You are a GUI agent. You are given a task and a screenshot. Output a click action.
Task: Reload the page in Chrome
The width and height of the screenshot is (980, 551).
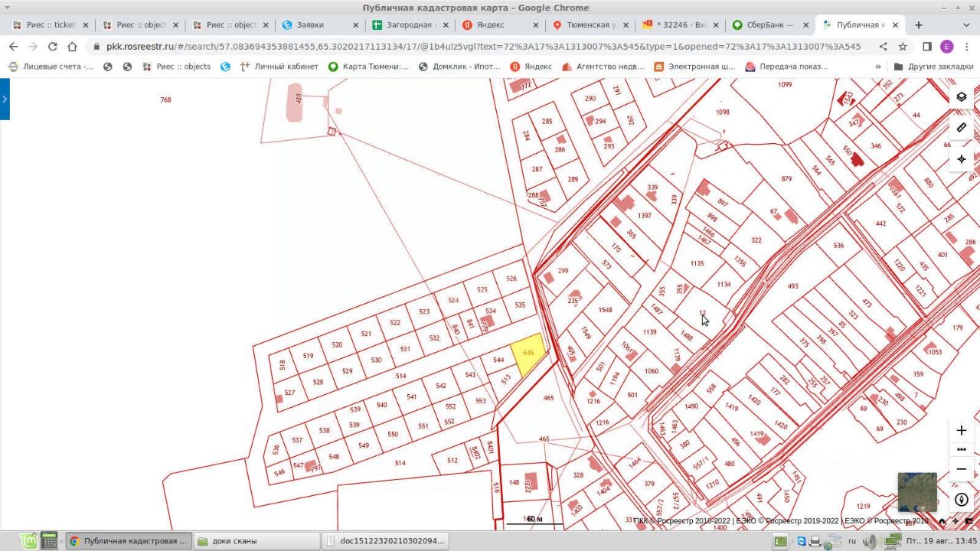point(53,47)
